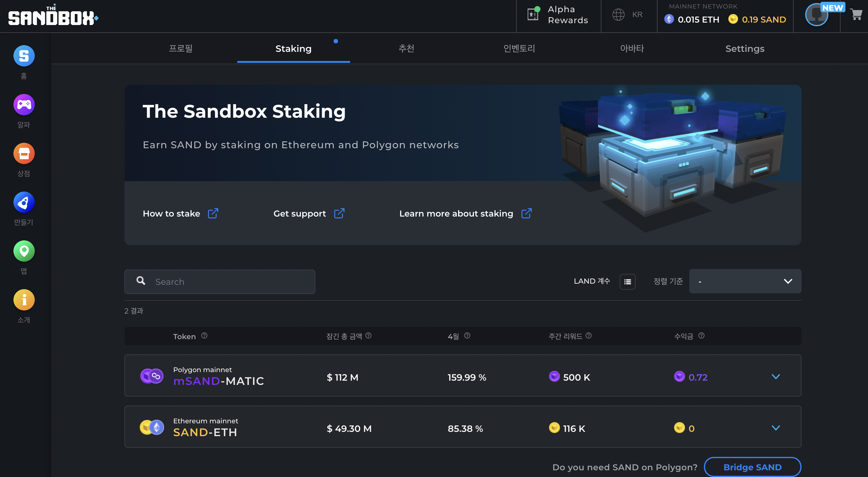
Task: Click SAND-ETH pair token icon
Action: click(x=152, y=427)
